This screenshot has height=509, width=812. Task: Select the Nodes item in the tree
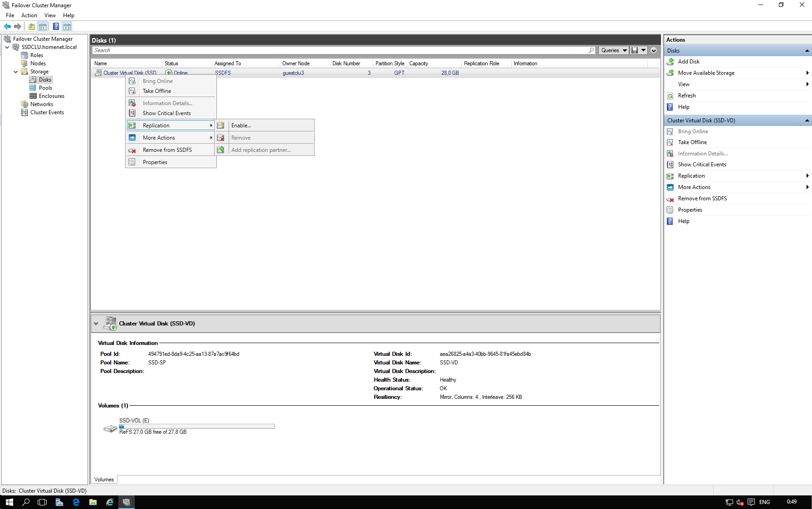pos(38,63)
